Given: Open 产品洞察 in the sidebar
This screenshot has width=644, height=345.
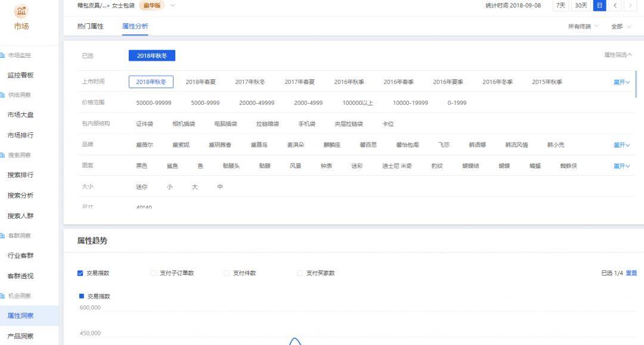Looking at the screenshot, I should (x=20, y=336).
